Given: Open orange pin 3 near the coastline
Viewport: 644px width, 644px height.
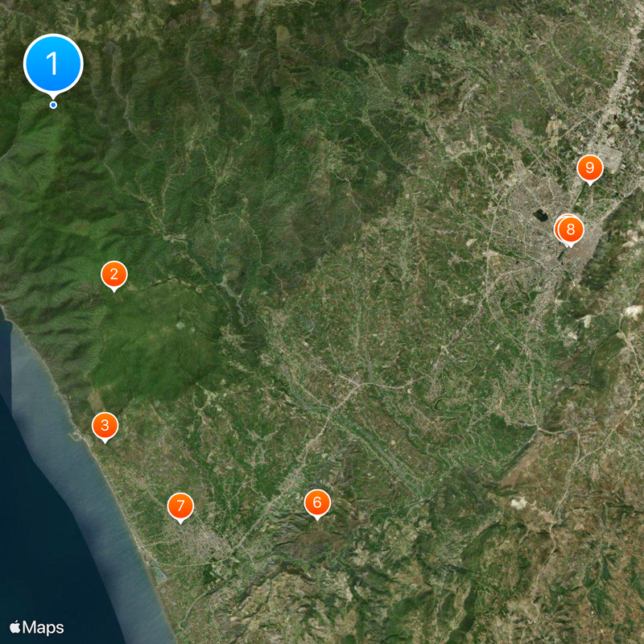Looking at the screenshot, I should (104, 427).
